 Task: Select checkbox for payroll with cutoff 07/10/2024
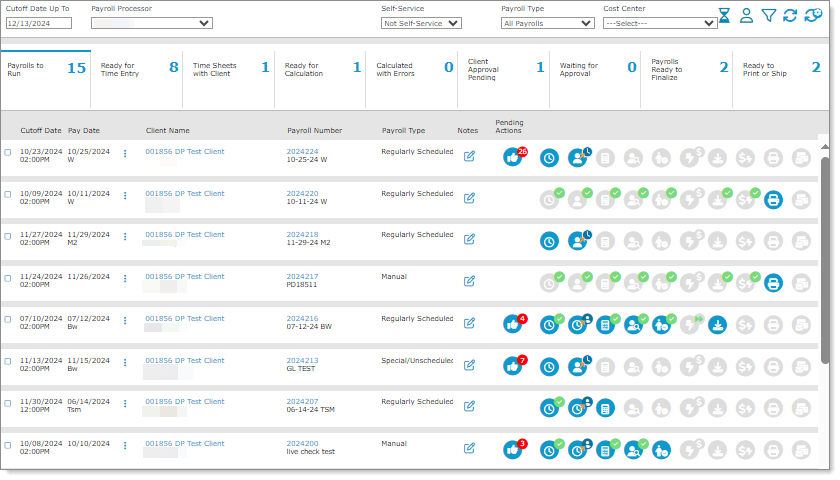[8, 319]
